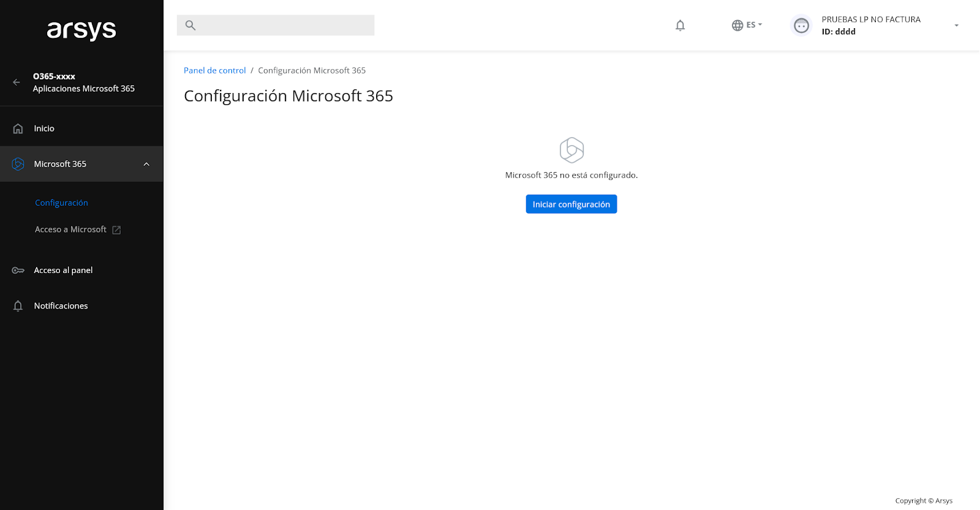Click the Inicio home icon
980x510 pixels.
click(18, 129)
